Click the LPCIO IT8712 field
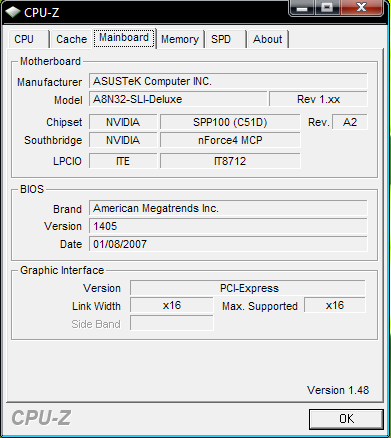This screenshot has width=391, height=438. (x=230, y=161)
